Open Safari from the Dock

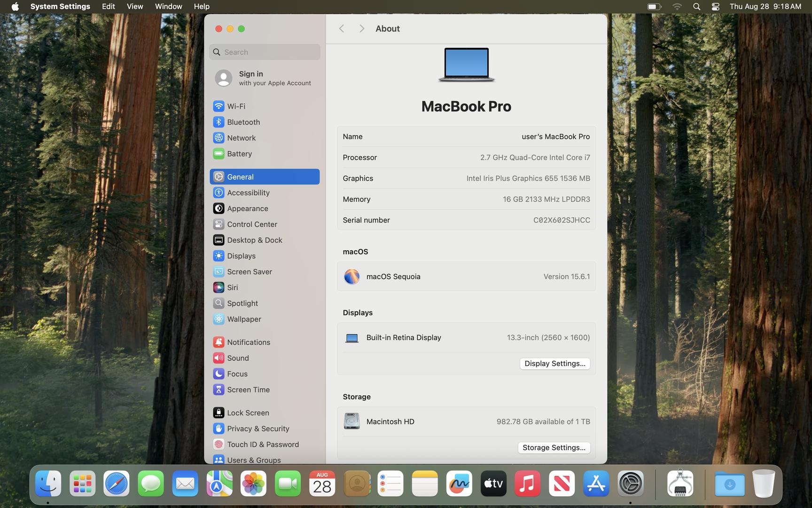pos(117,484)
